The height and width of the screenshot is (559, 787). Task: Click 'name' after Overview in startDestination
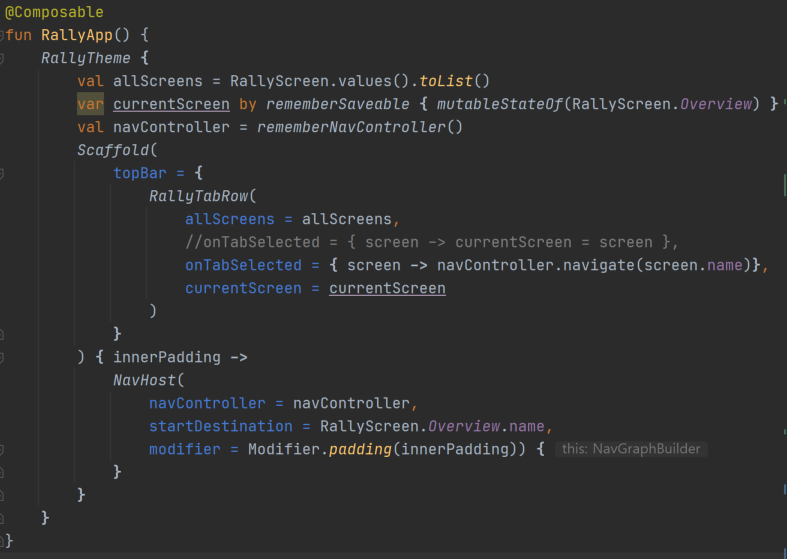527,427
